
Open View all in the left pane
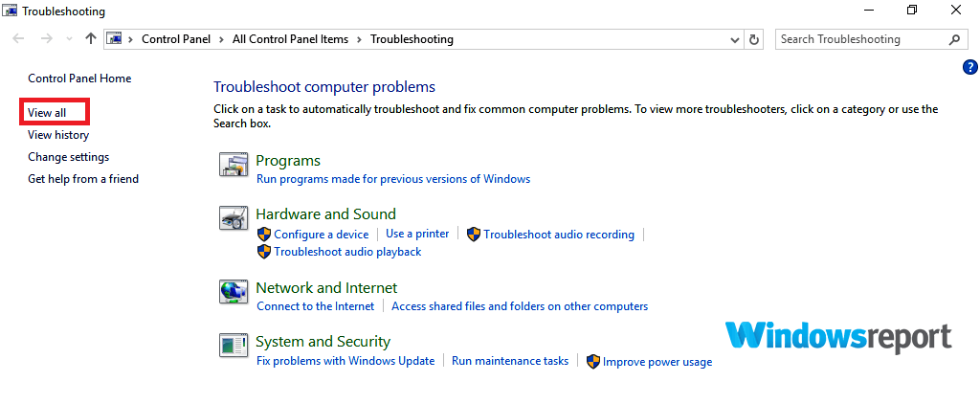coord(47,113)
